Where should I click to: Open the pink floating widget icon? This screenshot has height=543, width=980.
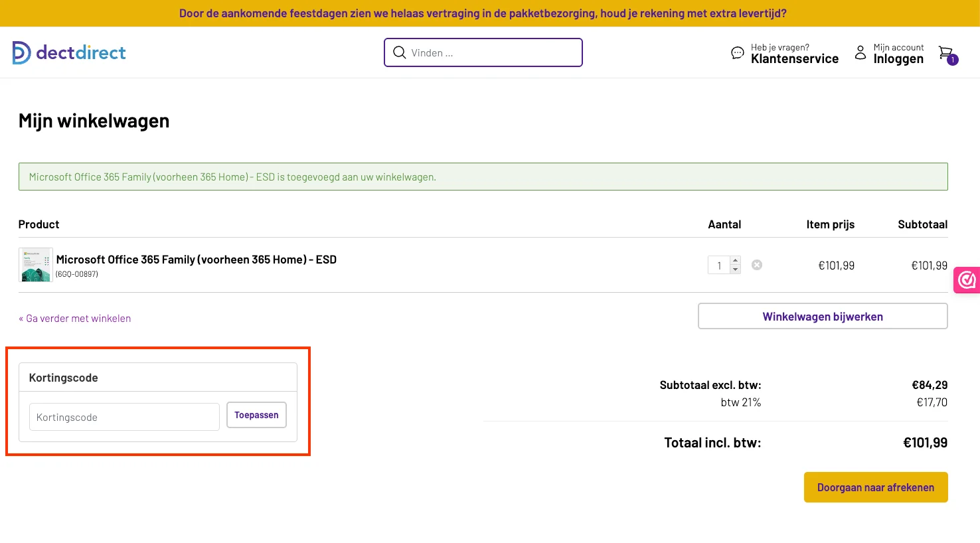[x=967, y=280]
